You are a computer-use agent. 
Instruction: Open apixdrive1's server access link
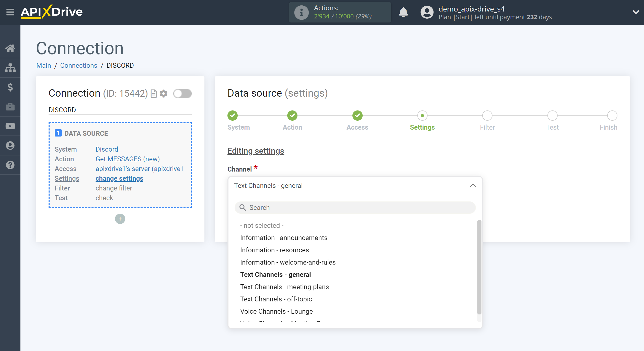139,169
